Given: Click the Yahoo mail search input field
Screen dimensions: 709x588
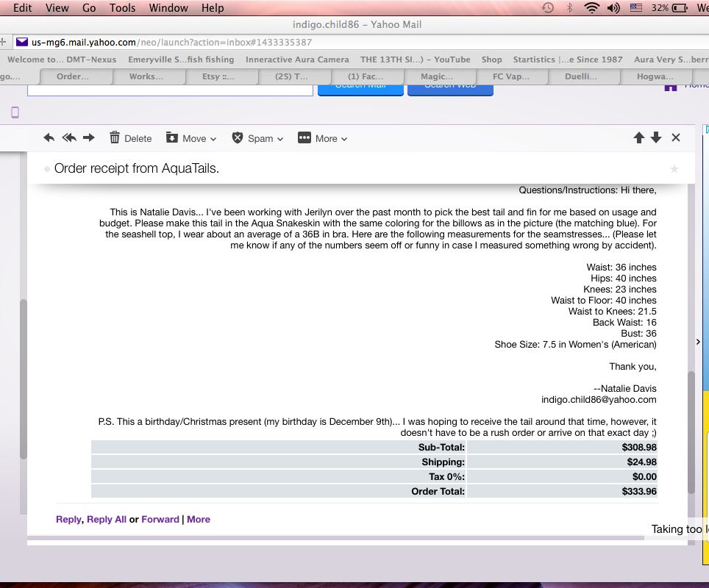Looking at the screenshot, I should 170,90.
